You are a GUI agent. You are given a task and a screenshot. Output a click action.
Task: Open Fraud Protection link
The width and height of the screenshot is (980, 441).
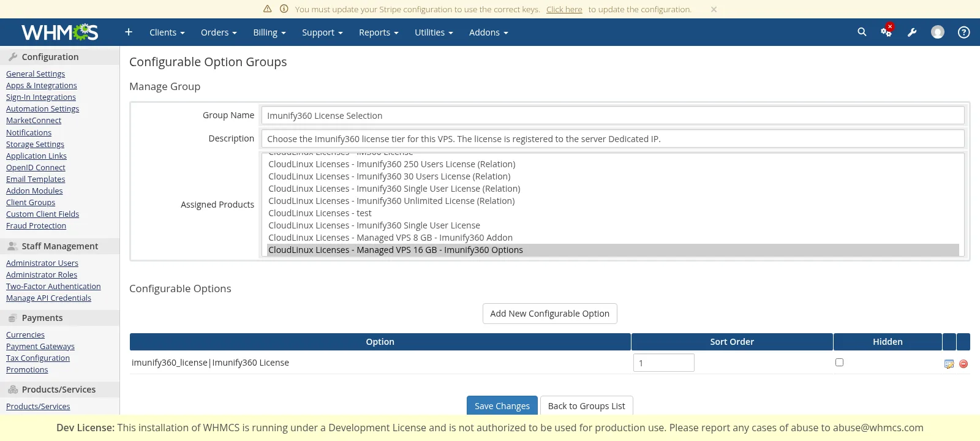tap(36, 225)
